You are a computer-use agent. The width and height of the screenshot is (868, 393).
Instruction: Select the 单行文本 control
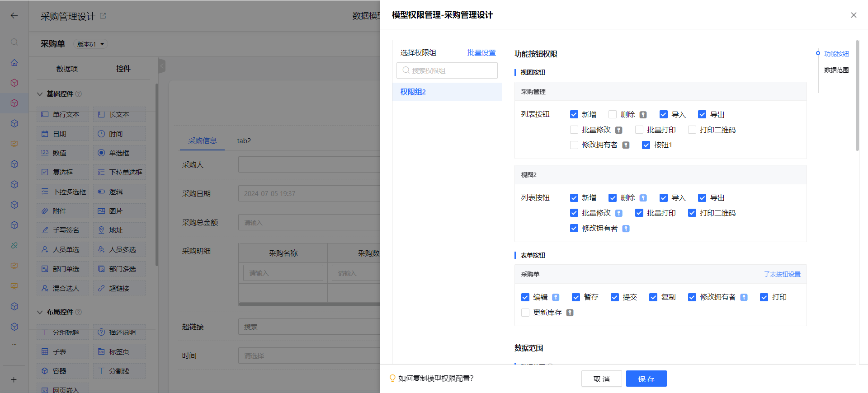pyautogui.click(x=63, y=114)
